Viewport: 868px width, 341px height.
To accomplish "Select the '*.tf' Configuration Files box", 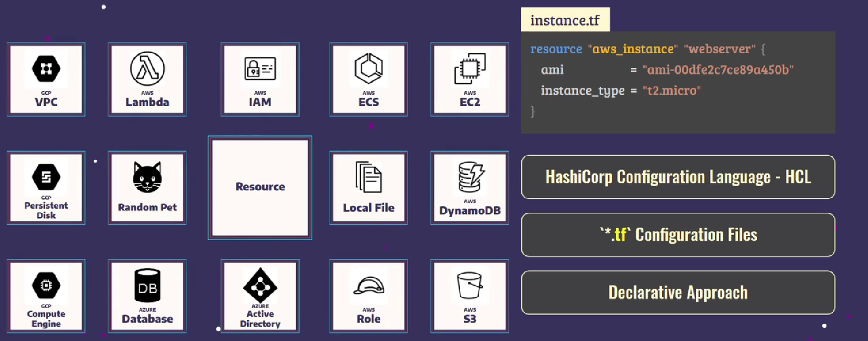I will 678,235.
